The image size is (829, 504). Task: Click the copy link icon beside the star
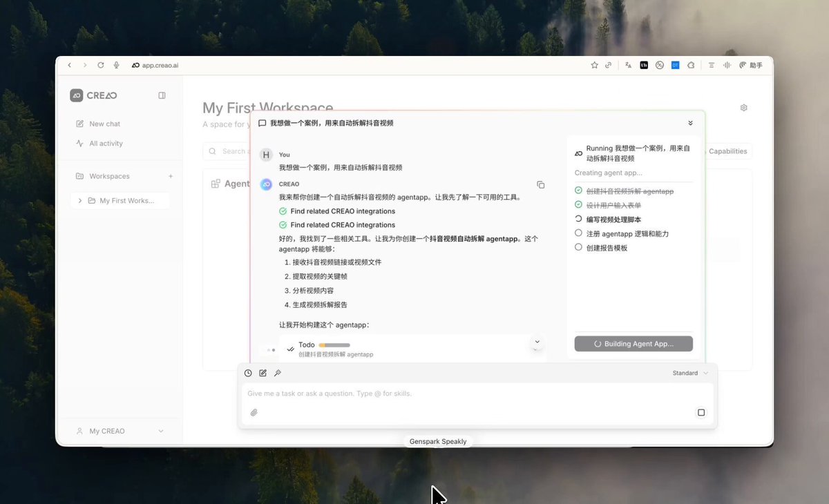[x=608, y=65]
